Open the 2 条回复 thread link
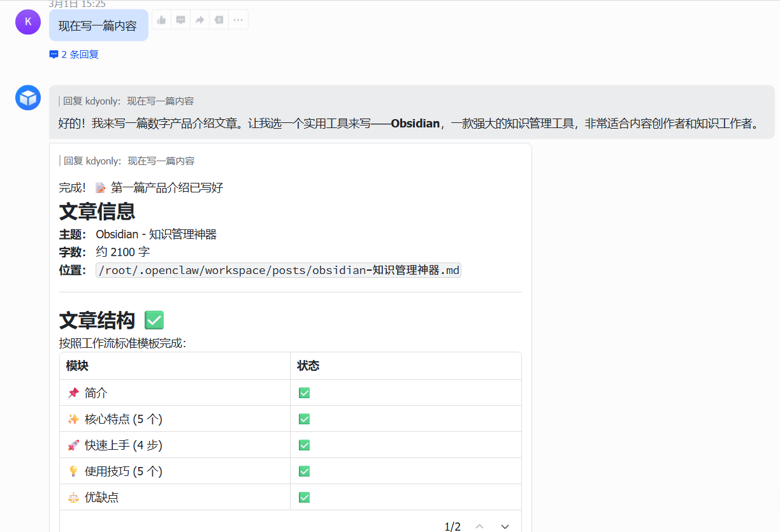 pos(74,55)
